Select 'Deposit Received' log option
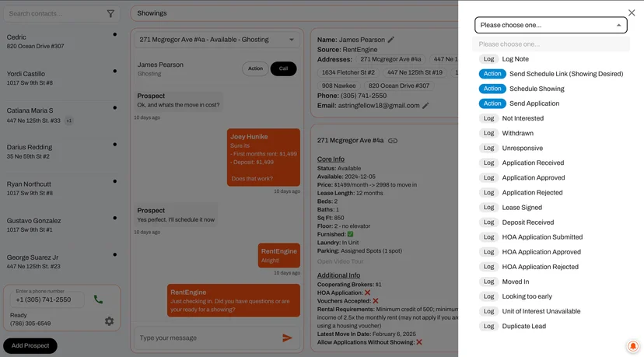 551,222
